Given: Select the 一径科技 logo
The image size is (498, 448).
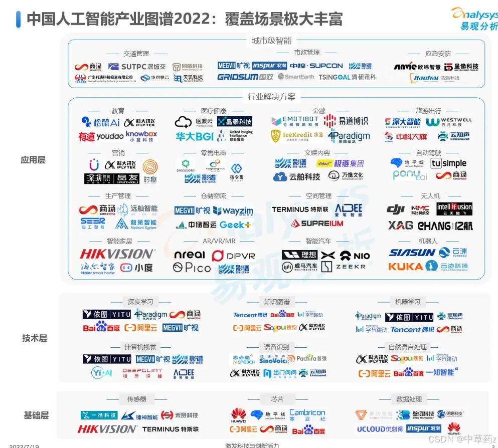Looking at the screenshot, I should point(99,415).
